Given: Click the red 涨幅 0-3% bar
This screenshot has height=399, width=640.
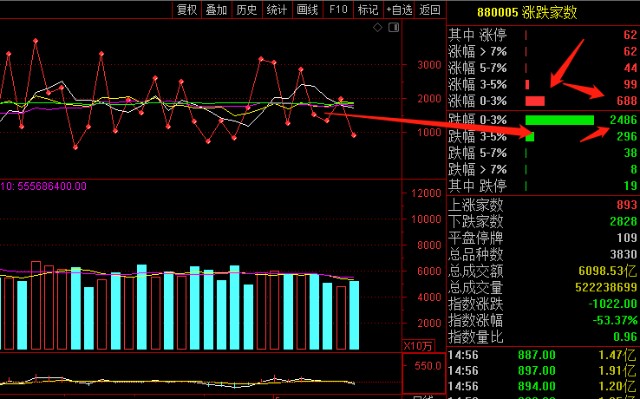Looking at the screenshot, I should point(535,101).
